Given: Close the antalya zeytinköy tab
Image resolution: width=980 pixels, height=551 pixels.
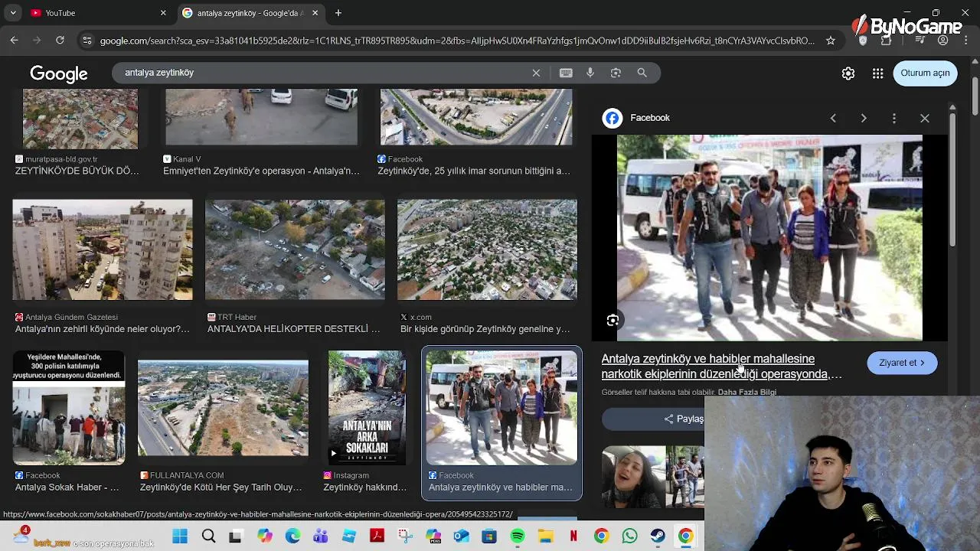Looking at the screenshot, I should 315,13.
